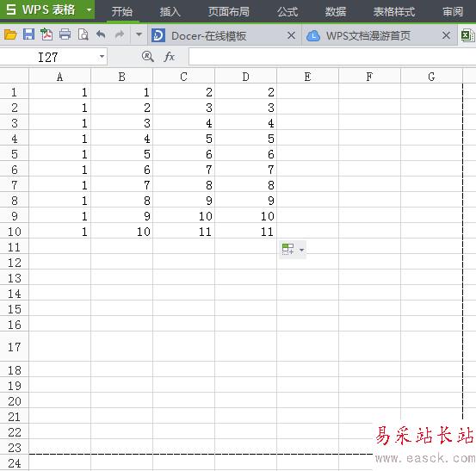Select column C header
476x471 pixels.
coord(183,77)
